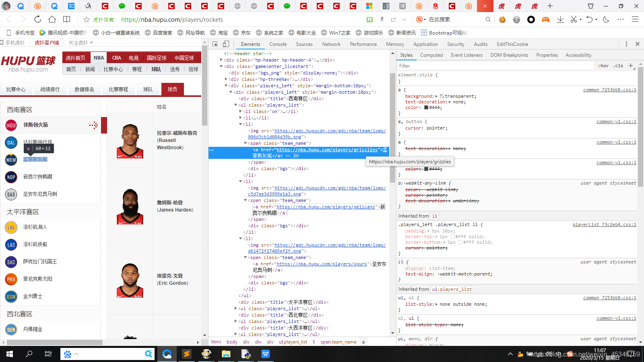Open the three-dot more tools icon in browser toolbar
This screenshot has width=644, height=362.
621,19
